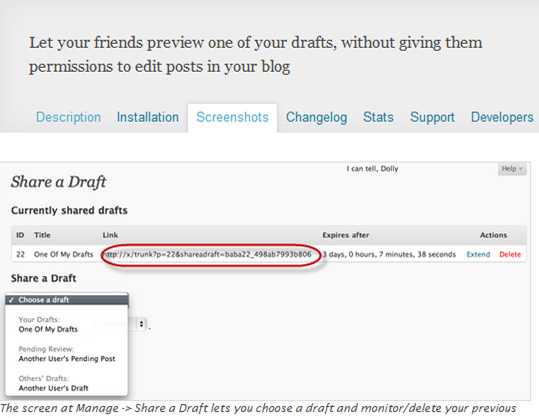Choose 'One Of My Drafts' from dropdown list
Screen dimensions: 539x418
click(48, 329)
